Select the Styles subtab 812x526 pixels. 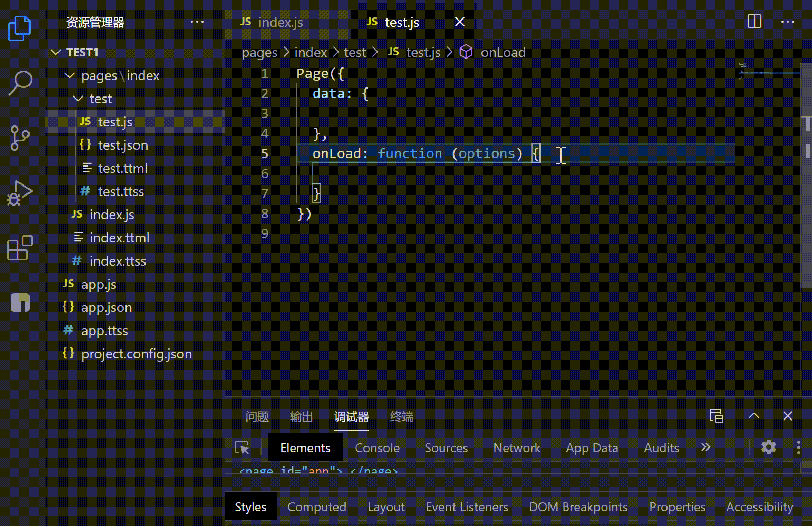(x=251, y=506)
